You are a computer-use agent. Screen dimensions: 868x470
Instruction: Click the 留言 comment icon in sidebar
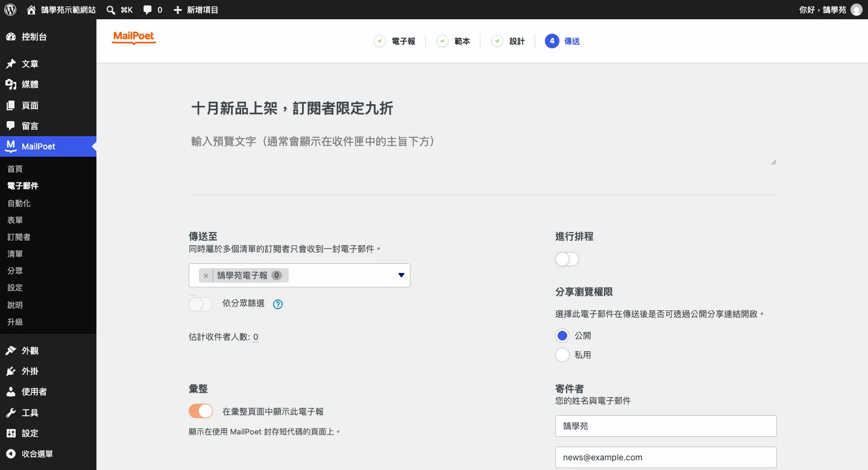click(11, 126)
